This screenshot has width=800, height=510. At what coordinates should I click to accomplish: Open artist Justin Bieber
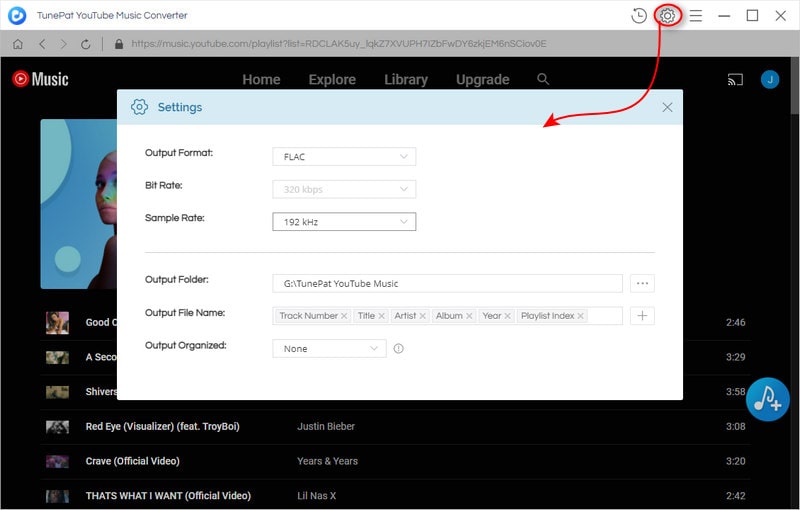[x=326, y=426]
